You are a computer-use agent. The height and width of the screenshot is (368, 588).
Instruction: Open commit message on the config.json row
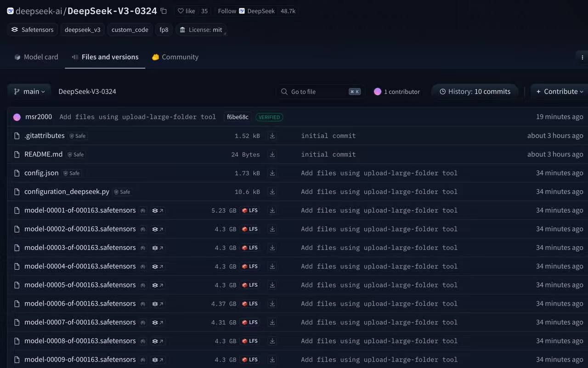(x=379, y=173)
